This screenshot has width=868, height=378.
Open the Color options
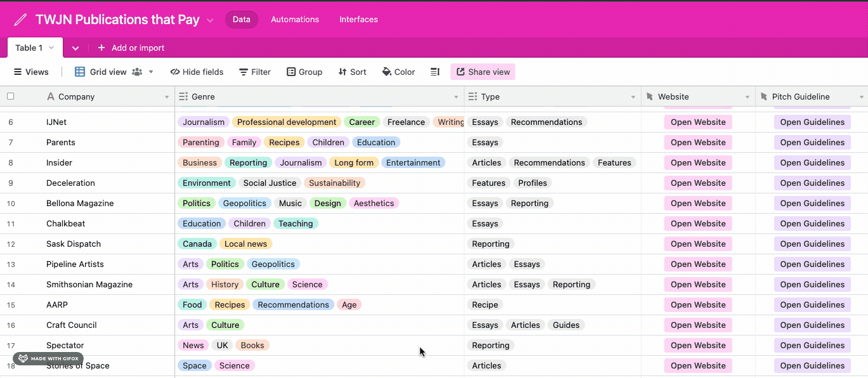pos(398,72)
